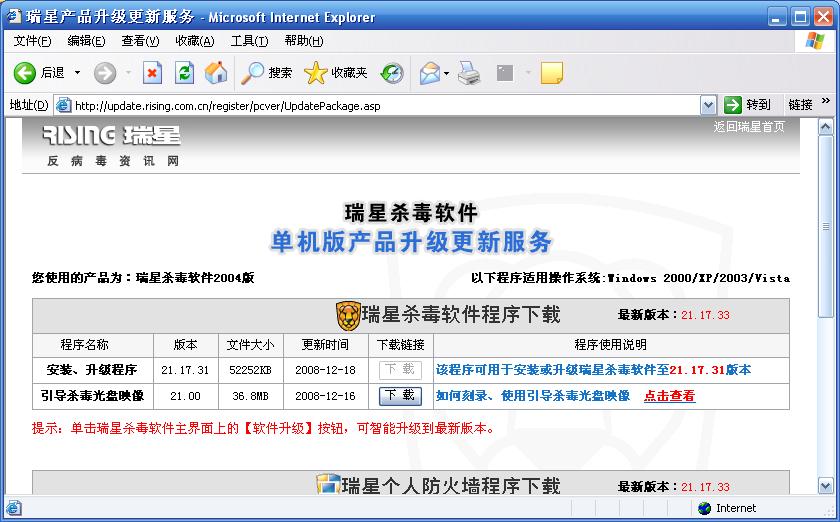
Task: Click the yellow note toolbar icon
Action: pos(552,73)
